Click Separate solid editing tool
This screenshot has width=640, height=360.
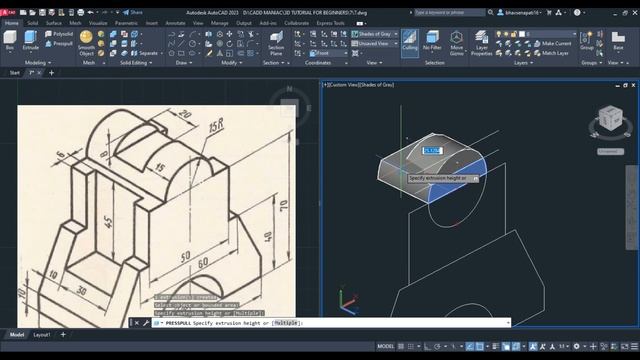coord(145,53)
